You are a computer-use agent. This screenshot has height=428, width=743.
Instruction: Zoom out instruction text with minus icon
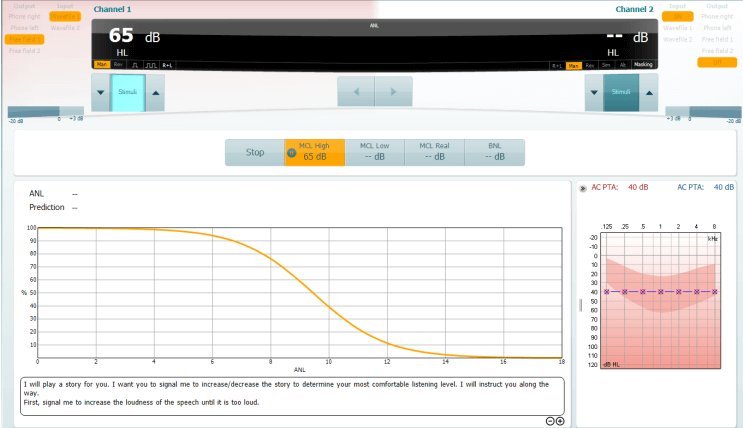tap(550, 421)
